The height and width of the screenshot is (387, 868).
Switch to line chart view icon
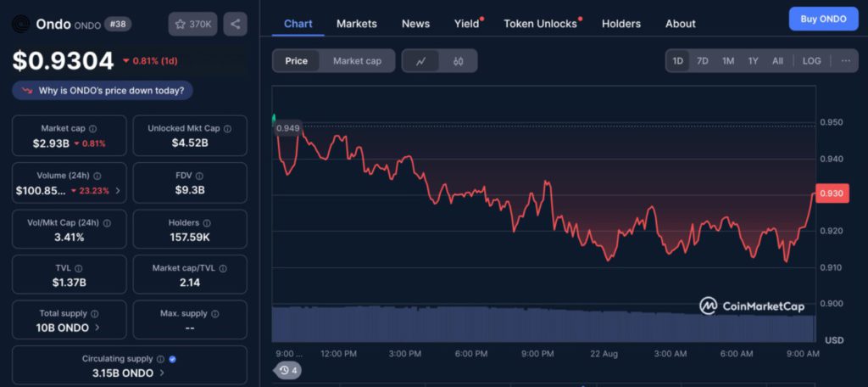[x=421, y=61]
